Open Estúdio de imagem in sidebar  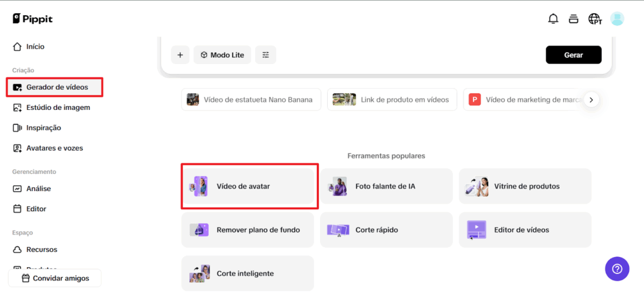click(57, 107)
